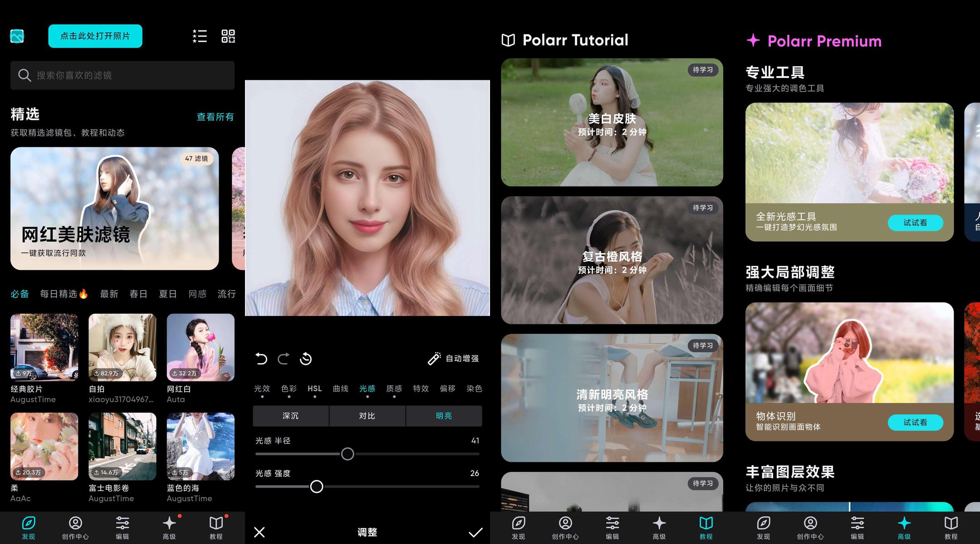Select the 最新 filter category

point(109,294)
